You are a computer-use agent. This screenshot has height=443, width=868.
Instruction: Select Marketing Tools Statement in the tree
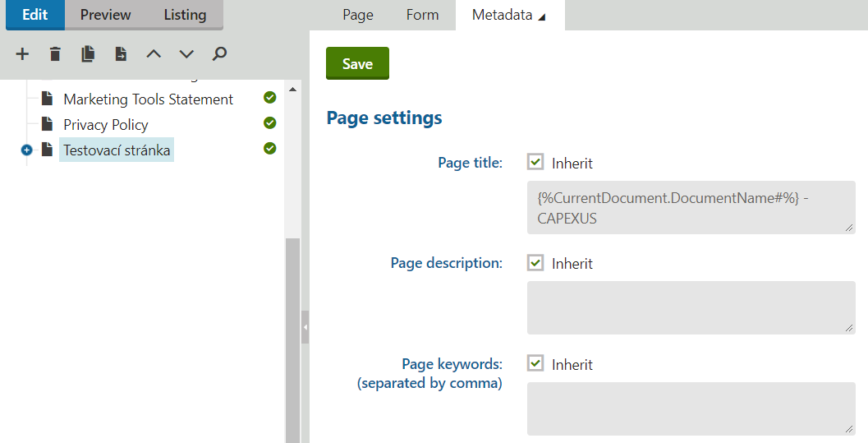(x=148, y=99)
